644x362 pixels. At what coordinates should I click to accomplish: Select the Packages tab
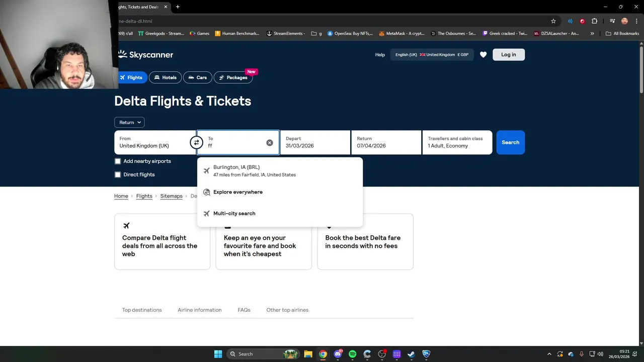(233, 77)
